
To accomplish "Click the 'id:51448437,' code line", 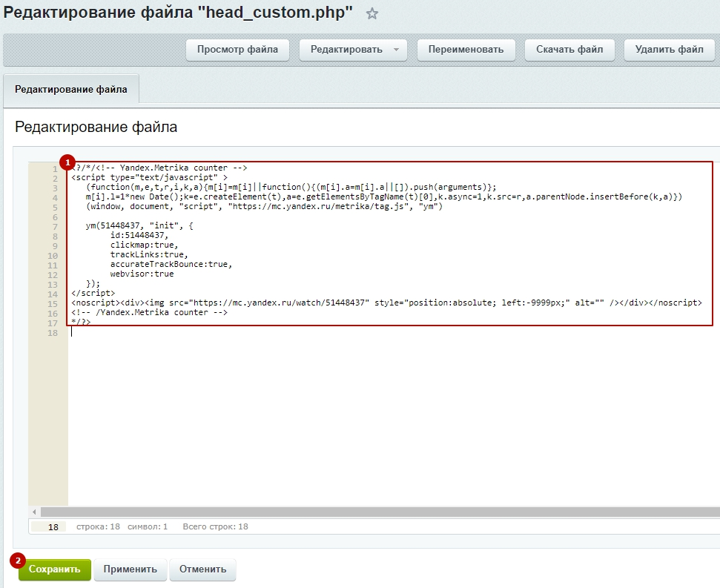I will click(139, 235).
